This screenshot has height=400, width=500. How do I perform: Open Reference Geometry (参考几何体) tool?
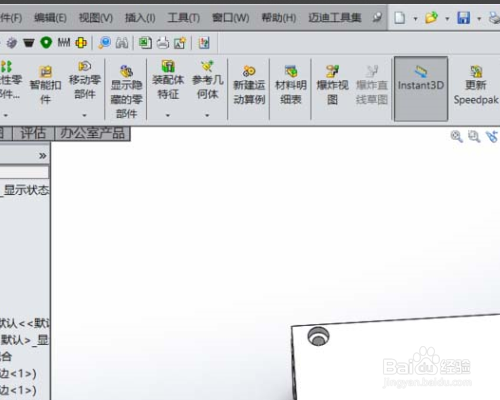pyautogui.click(x=207, y=80)
